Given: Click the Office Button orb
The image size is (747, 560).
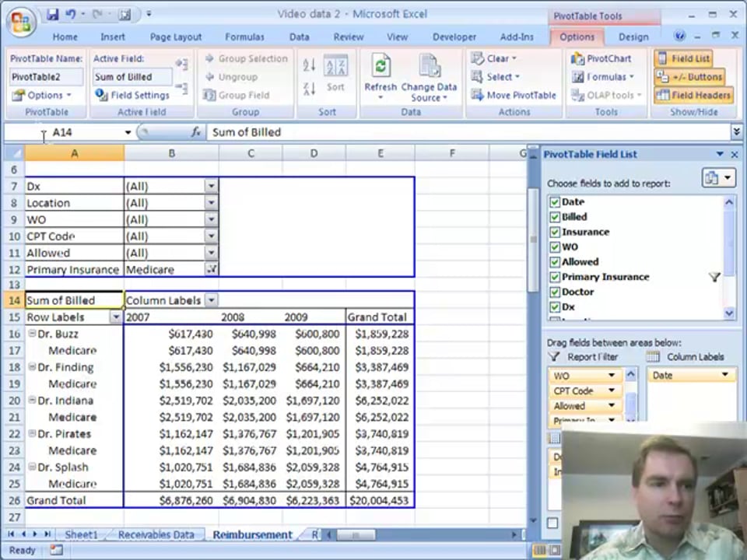Looking at the screenshot, I should click(x=21, y=22).
